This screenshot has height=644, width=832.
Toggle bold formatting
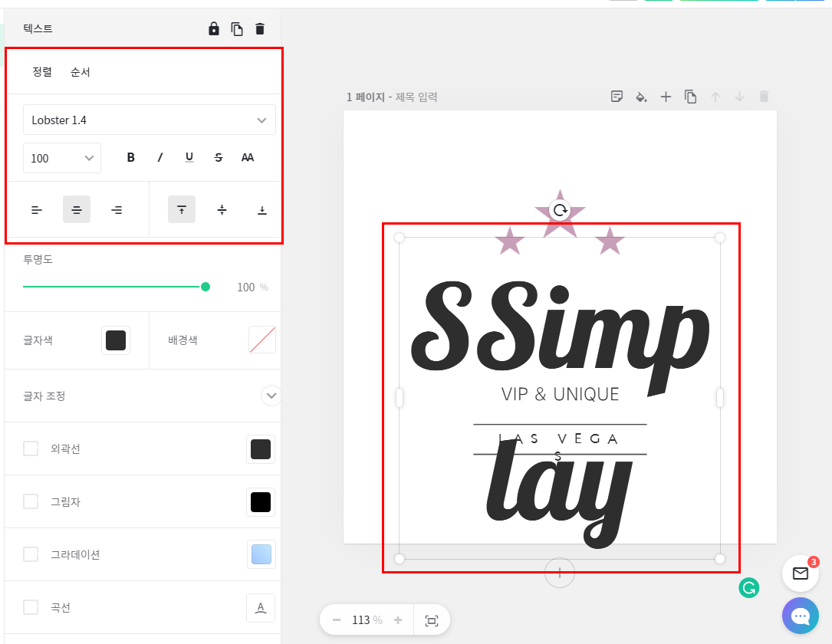click(130, 158)
